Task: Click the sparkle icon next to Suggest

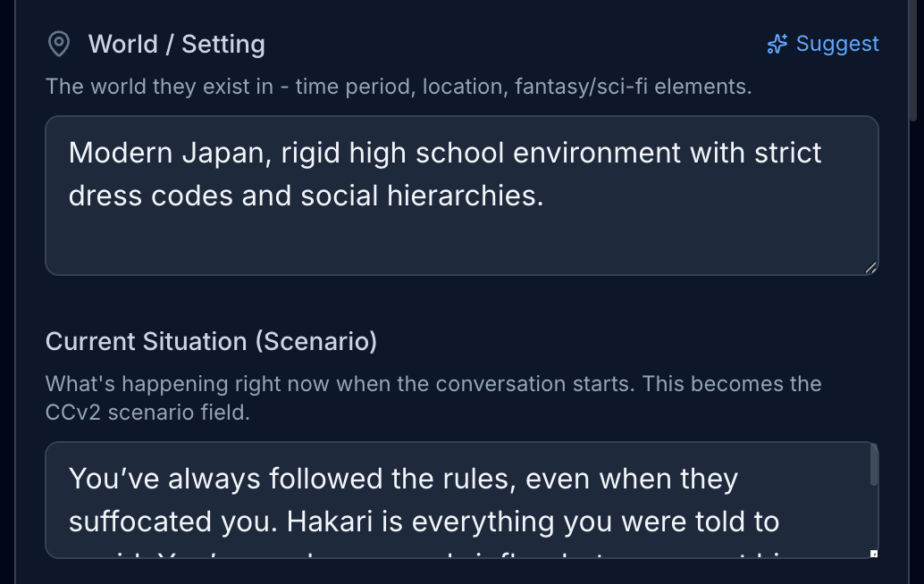Action: pos(777,45)
